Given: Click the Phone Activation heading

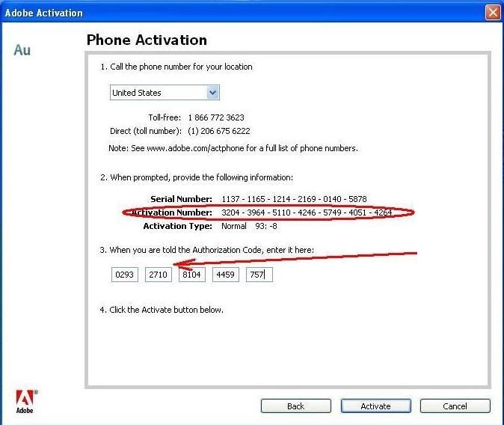Looking at the screenshot, I should [147, 40].
